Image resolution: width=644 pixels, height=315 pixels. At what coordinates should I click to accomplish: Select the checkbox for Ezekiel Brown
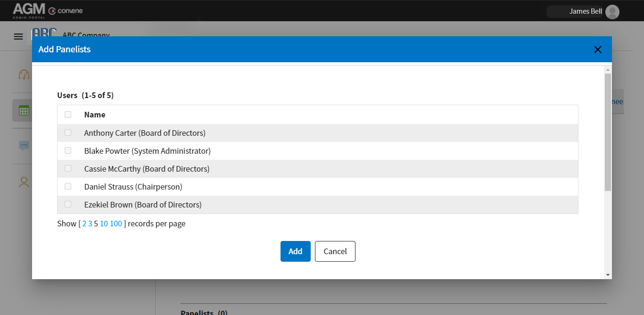point(67,204)
